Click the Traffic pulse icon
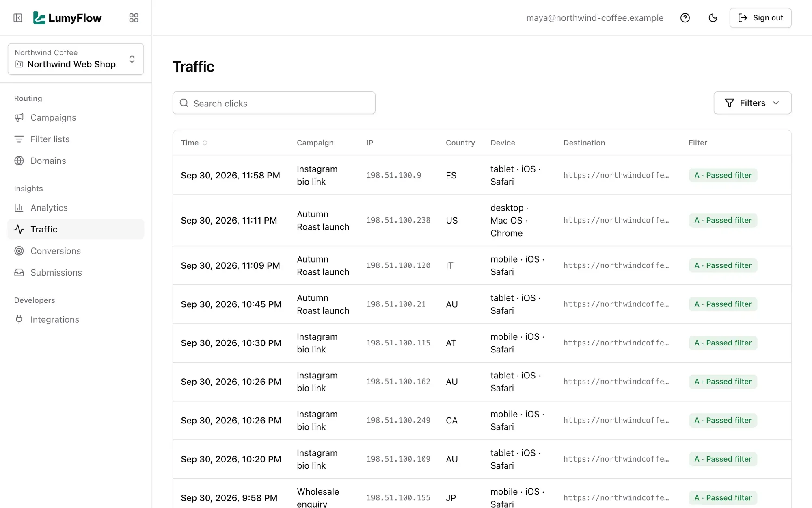 coord(19,229)
